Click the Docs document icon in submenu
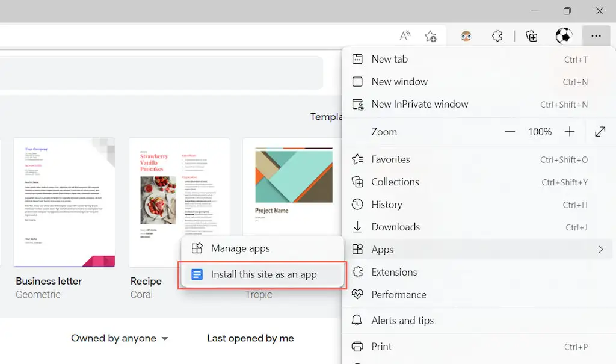Screen dimensions: 616x364 (197, 274)
